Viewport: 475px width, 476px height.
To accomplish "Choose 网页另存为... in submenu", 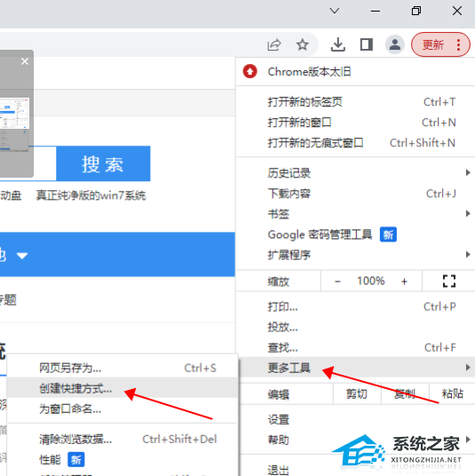I will [122, 368].
